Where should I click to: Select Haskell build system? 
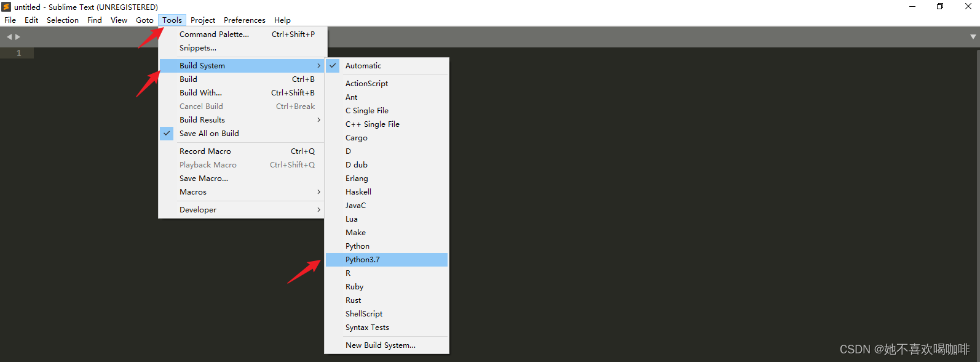pos(387,191)
